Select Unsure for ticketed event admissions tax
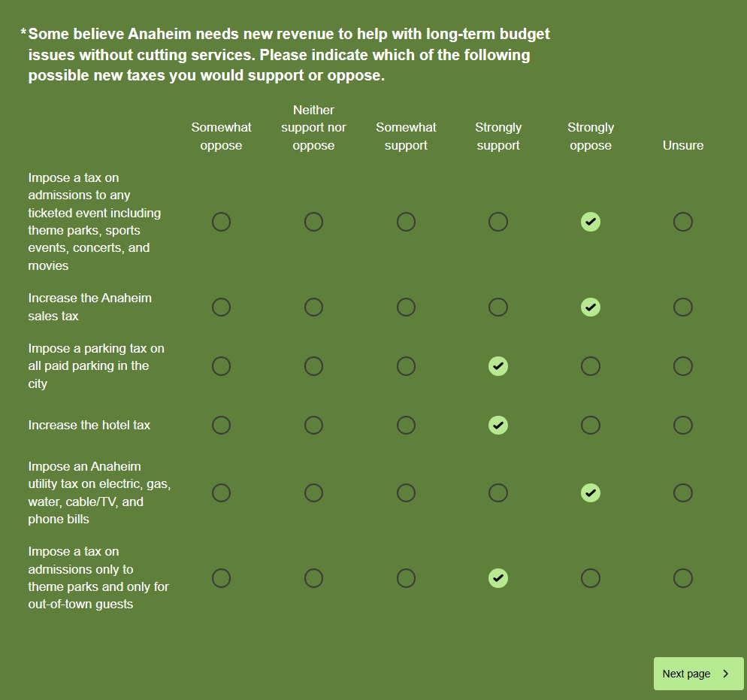The image size is (747, 700). [682, 222]
